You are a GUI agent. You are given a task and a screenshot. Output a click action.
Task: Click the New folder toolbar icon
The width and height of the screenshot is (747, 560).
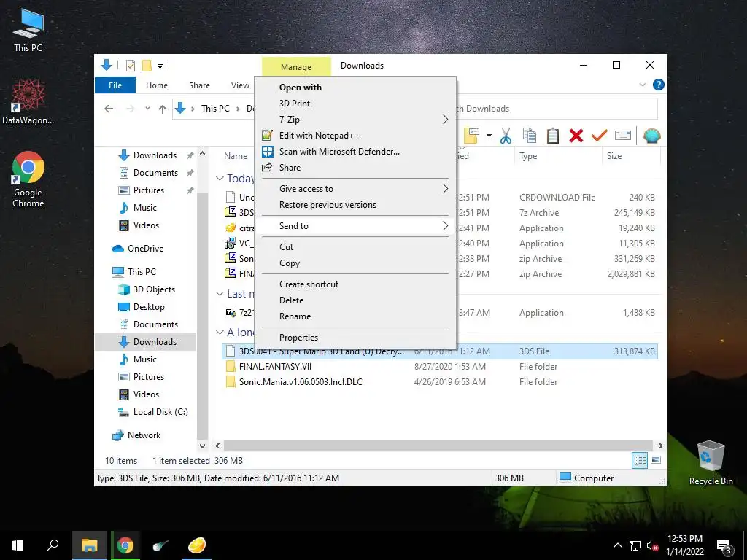(472, 136)
